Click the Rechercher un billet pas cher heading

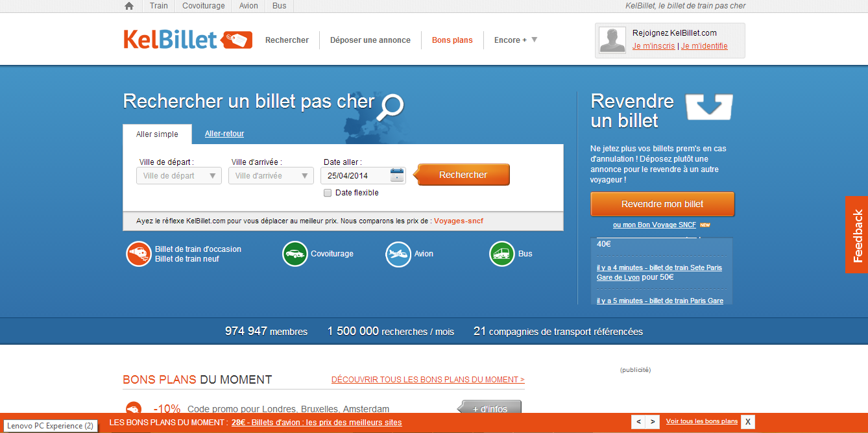click(x=248, y=102)
